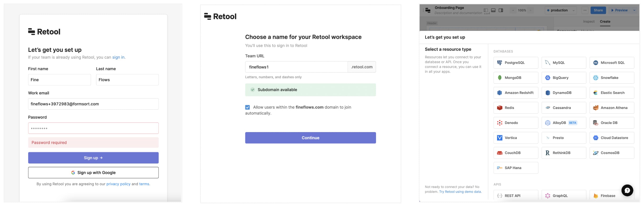Choose the SAP Hana resource

pyautogui.click(x=516, y=168)
